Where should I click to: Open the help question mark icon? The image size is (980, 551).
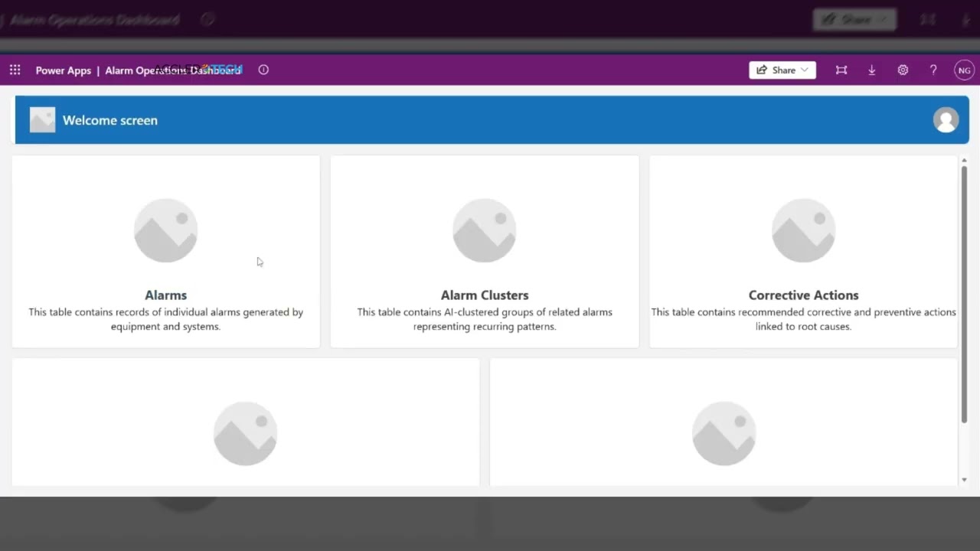pyautogui.click(x=933, y=70)
